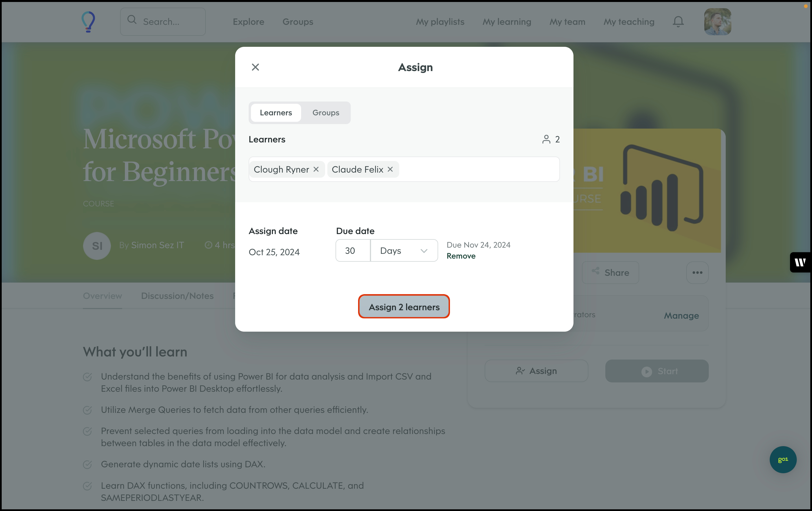Click the Share button on course card
Image resolution: width=812 pixels, height=511 pixels.
[610, 272]
